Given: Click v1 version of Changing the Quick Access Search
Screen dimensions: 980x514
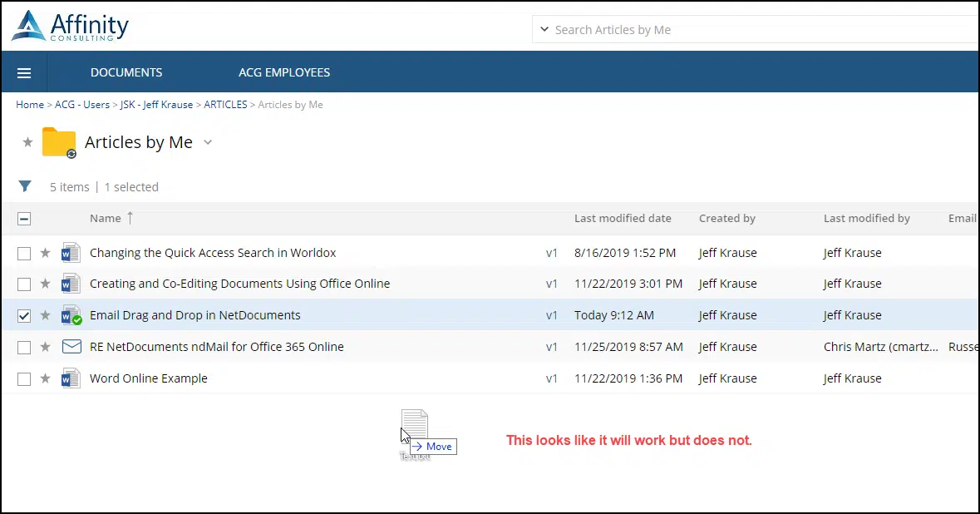Looking at the screenshot, I should [551, 253].
